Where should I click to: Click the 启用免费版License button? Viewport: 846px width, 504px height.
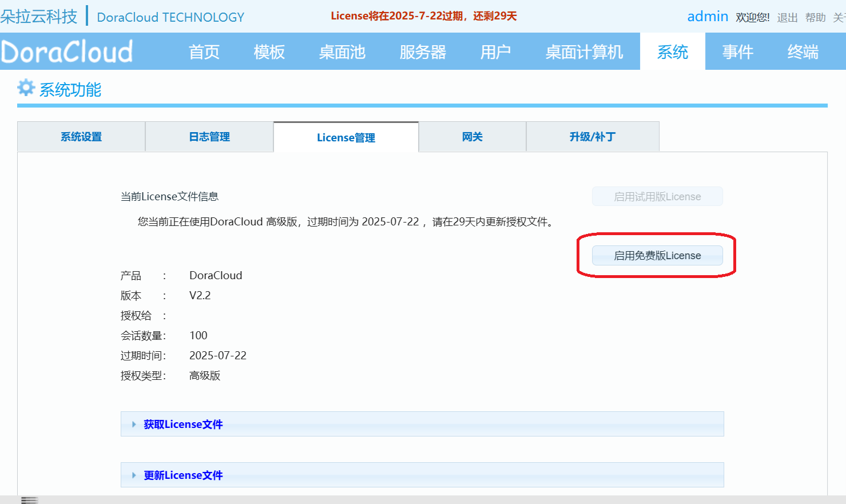656,256
